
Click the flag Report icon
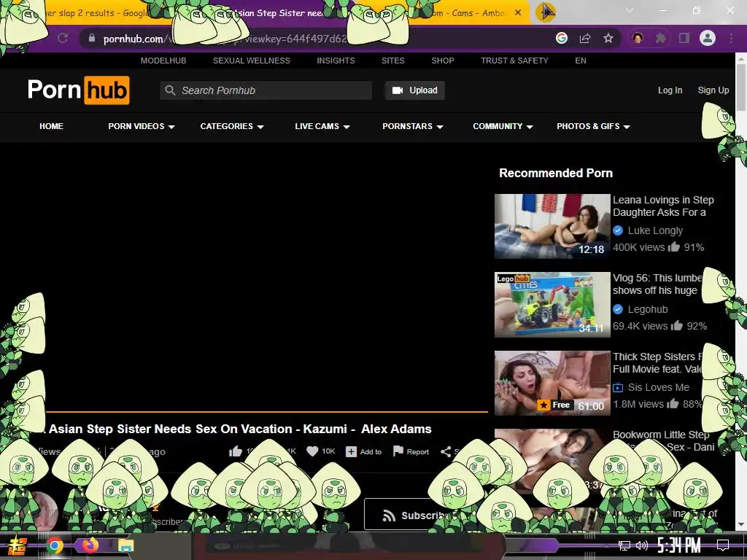coord(398,451)
